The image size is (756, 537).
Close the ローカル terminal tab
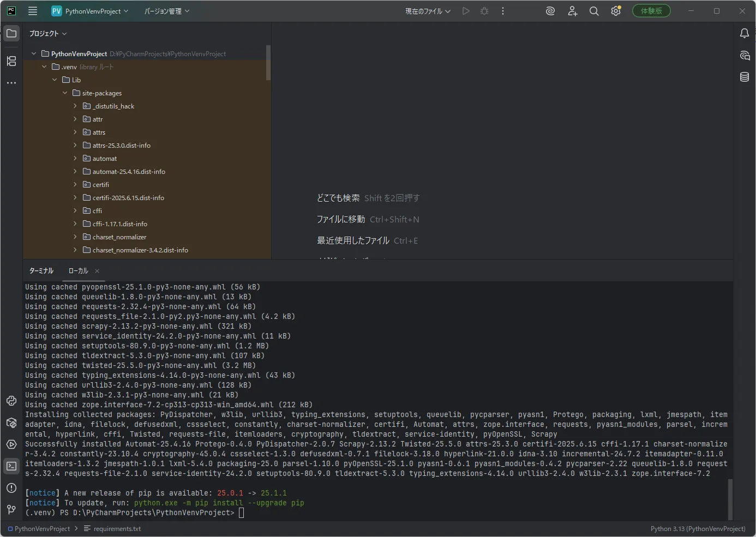click(97, 270)
